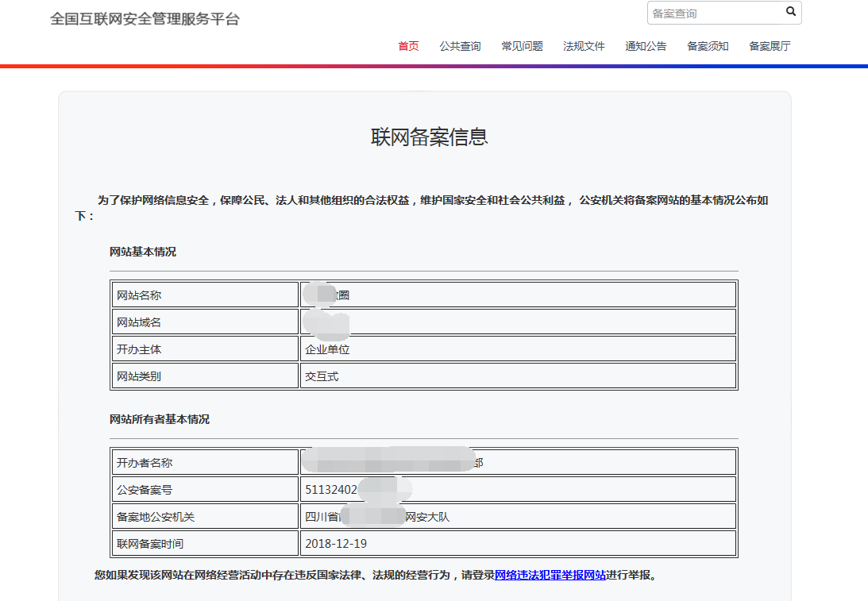The height and width of the screenshot is (601, 868).
Task: Focus the 备案查询 search input field
Action: tap(715, 13)
